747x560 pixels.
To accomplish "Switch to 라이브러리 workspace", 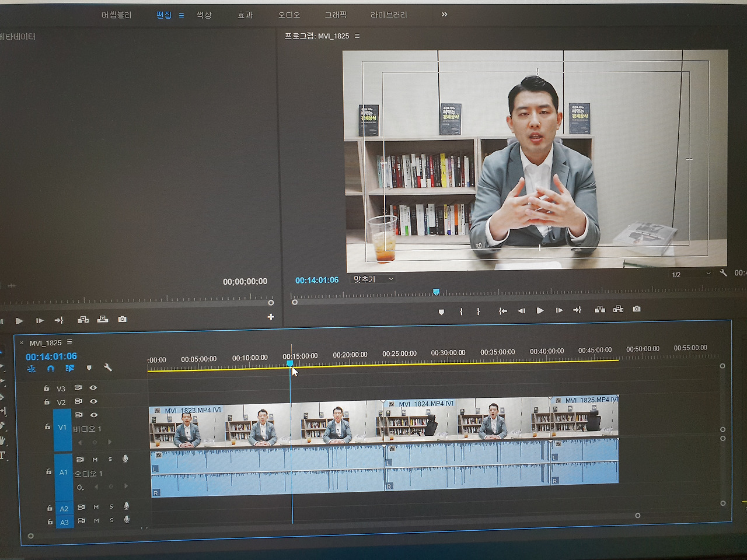I will 389,15.
